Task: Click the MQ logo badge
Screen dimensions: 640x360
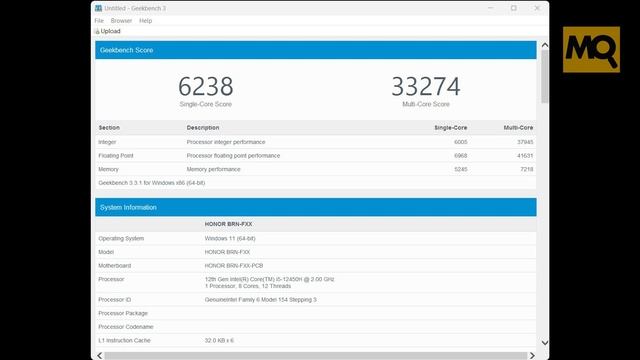Action: point(591,50)
